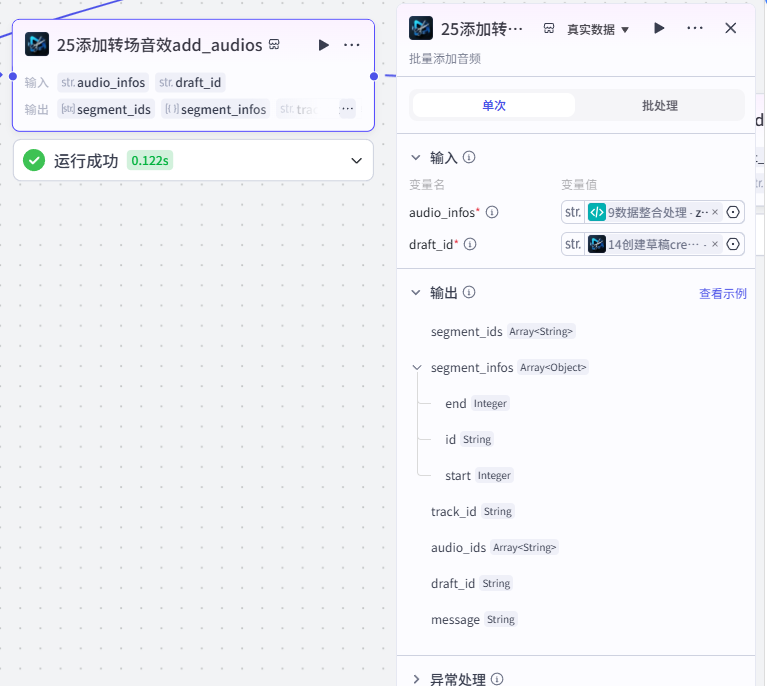Expand the 异常处理 section

pyautogui.click(x=416, y=679)
